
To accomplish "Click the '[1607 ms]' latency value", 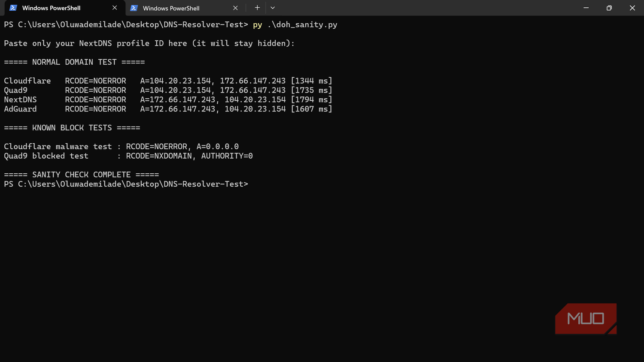I will click(x=312, y=109).
